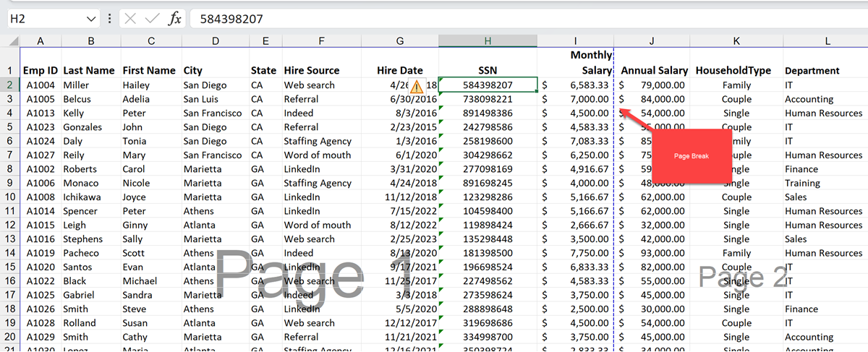Click cell A20 containing A1029
Image resolution: width=868 pixels, height=352 pixels.
point(41,337)
